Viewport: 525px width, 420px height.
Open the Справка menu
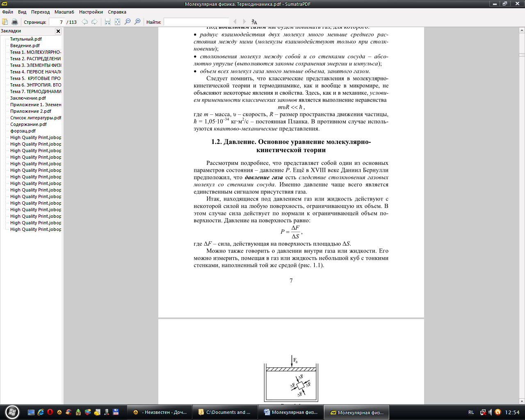coord(117,12)
